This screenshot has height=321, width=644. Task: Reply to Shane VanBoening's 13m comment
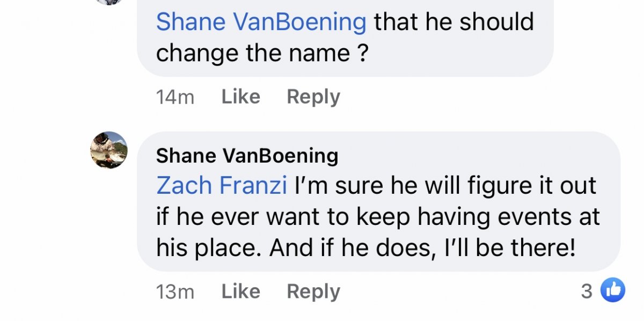313,291
